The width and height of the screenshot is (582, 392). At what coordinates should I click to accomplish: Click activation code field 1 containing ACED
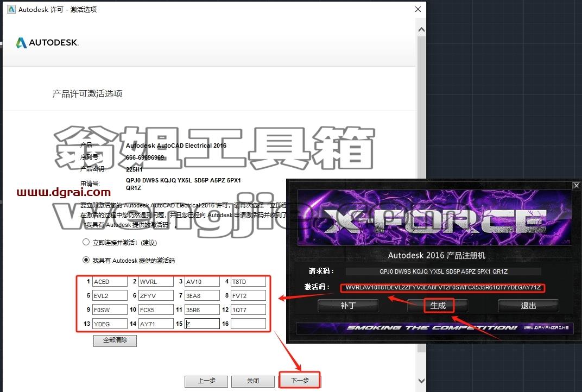[x=110, y=281]
